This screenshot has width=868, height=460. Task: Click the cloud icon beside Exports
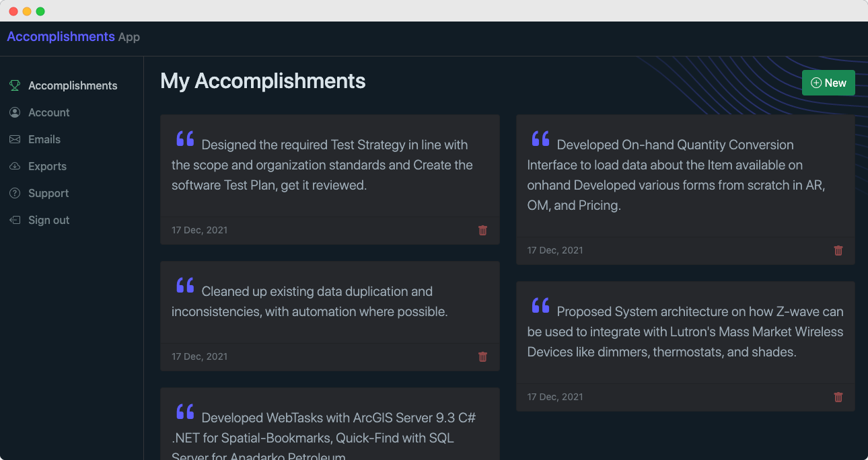point(14,166)
